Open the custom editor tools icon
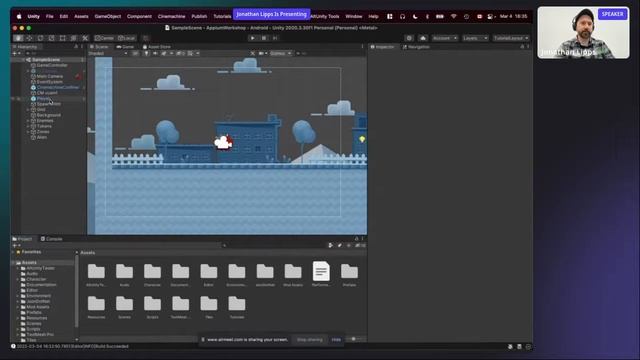Screen dimensions: 640x360 point(85,38)
